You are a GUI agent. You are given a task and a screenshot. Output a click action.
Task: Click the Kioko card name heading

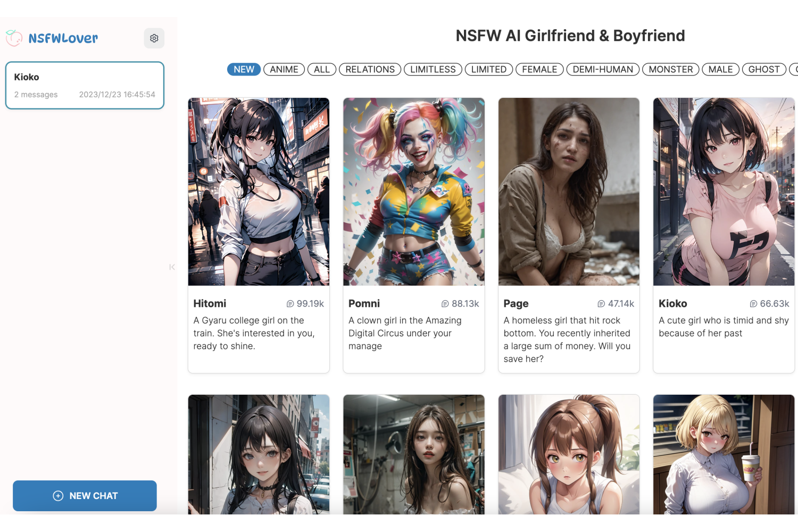(x=673, y=304)
